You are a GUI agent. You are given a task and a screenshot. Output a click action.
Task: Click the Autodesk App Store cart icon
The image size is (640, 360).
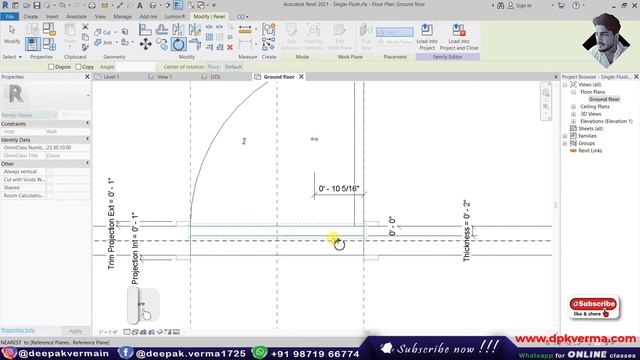point(561,5)
